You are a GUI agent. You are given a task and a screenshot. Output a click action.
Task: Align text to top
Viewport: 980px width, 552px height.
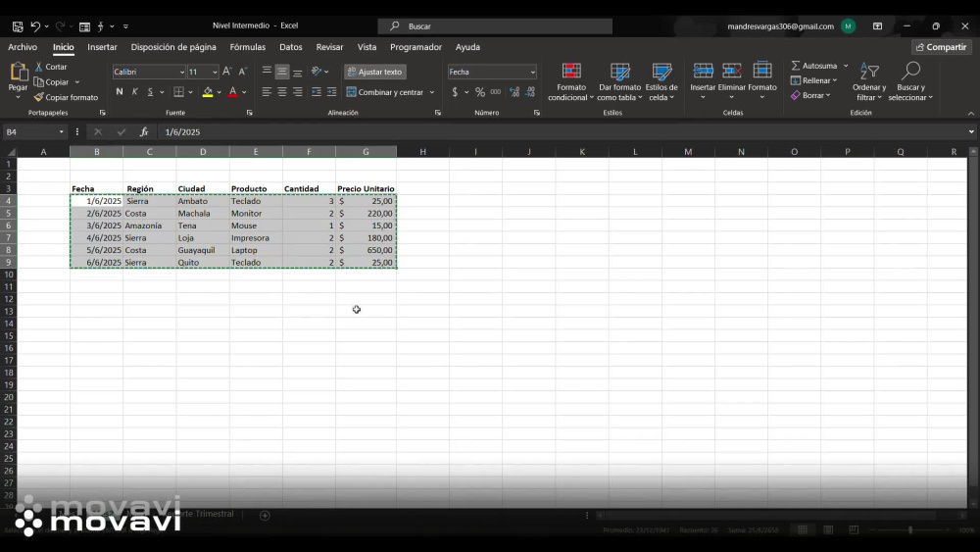(x=267, y=72)
